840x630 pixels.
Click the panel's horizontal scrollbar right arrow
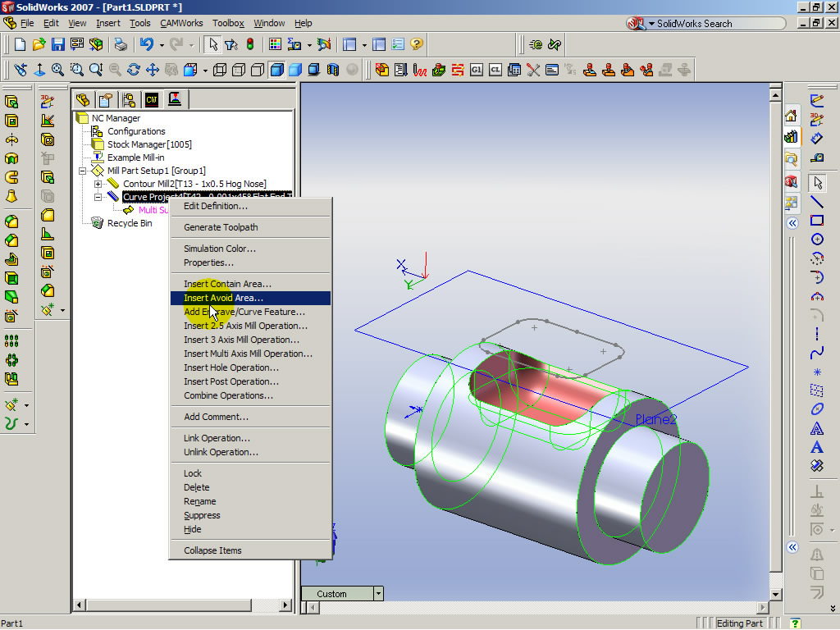(285, 605)
